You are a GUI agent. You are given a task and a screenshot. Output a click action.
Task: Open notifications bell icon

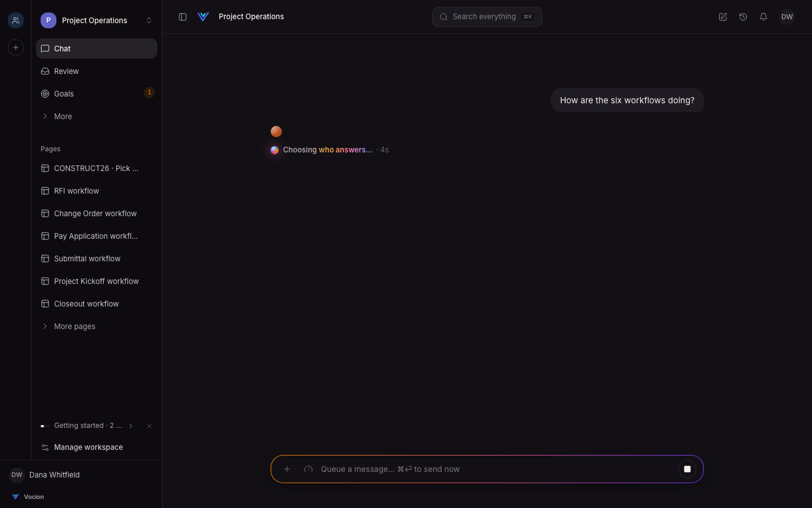tap(764, 17)
